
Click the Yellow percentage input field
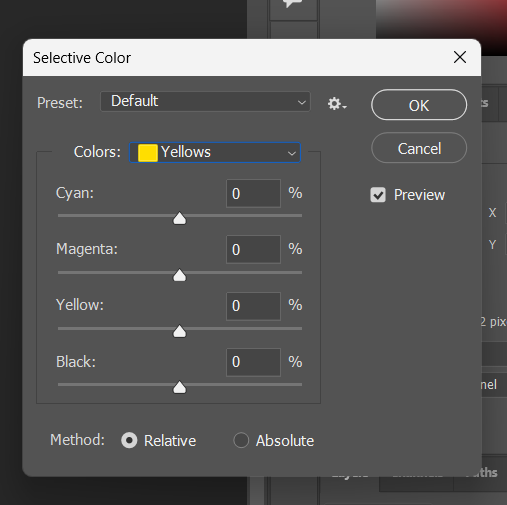[x=253, y=306]
